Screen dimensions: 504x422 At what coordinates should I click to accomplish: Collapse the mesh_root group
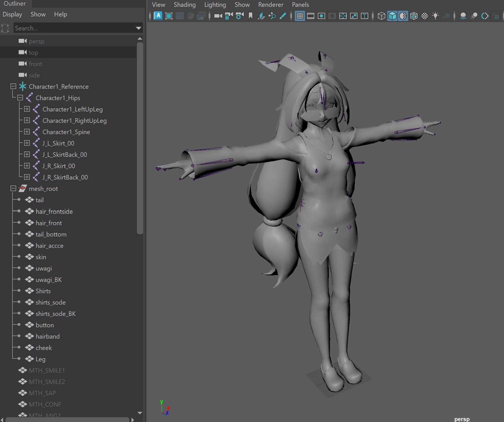coord(13,188)
